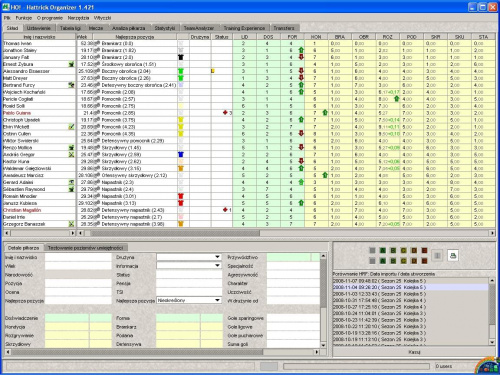Click the specialty icon next to Elvin Wickett
Viewport: 500px width, 375px height.
pyautogui.click(x=71, y=127)
